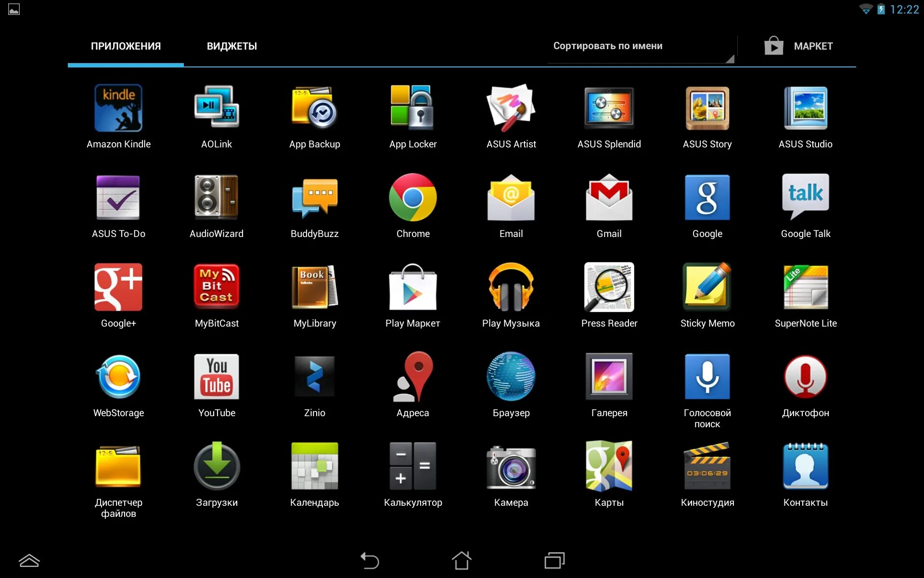Switch to ВИДЖЕТЫ tab
Screen dimensions: 924x578
click(x=231, y=46)
